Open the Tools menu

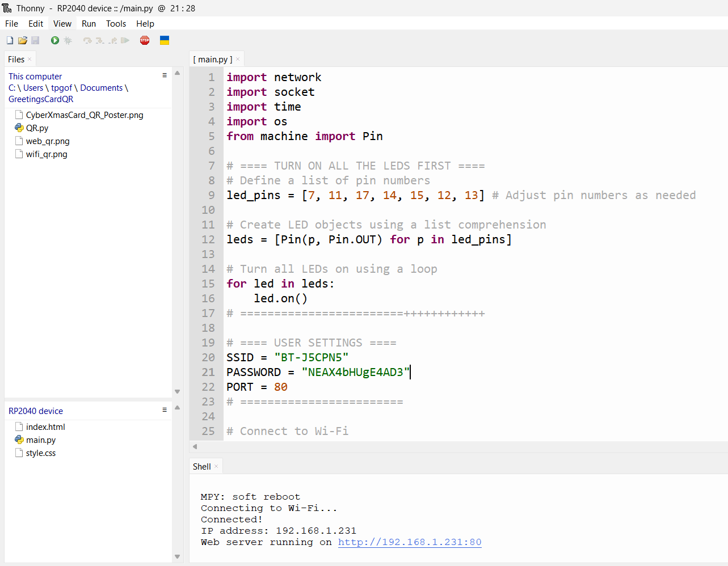point(116,24)
